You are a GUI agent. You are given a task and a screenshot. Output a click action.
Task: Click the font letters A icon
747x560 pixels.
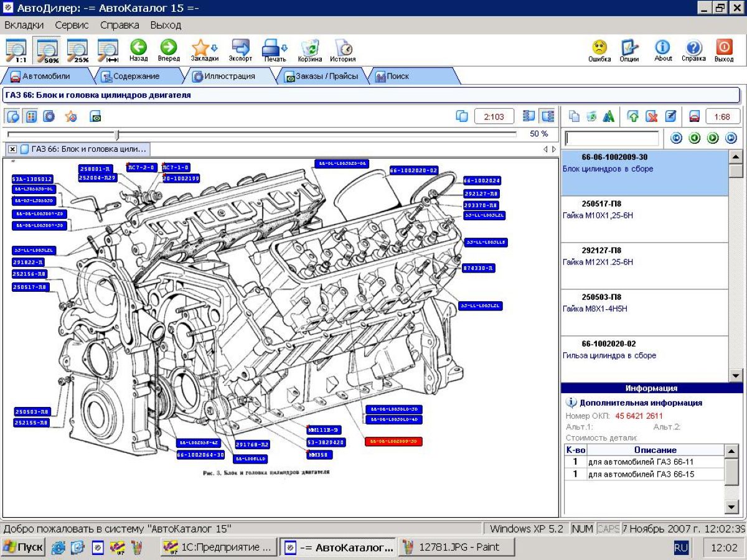tap(609, 116)
